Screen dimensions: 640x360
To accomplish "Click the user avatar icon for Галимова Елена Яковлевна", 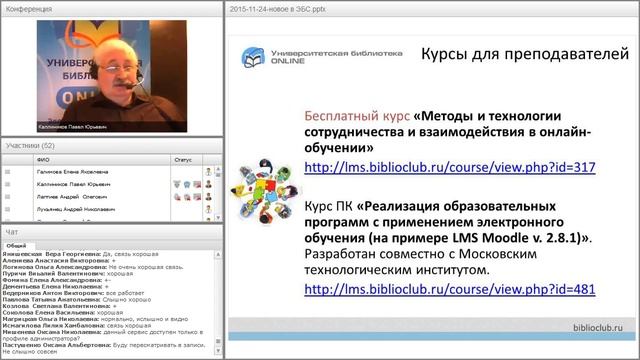I will click(209, 172).
